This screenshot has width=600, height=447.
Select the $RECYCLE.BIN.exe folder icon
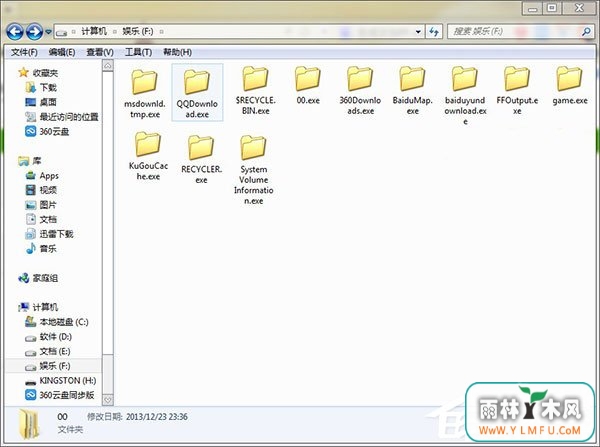tap(255, 79)
